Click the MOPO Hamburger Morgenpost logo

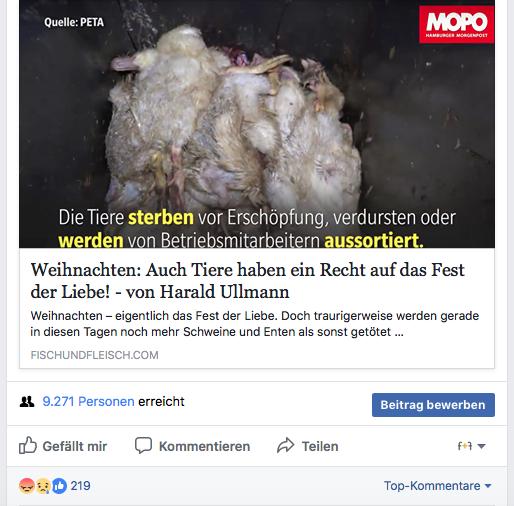(457, 24)
